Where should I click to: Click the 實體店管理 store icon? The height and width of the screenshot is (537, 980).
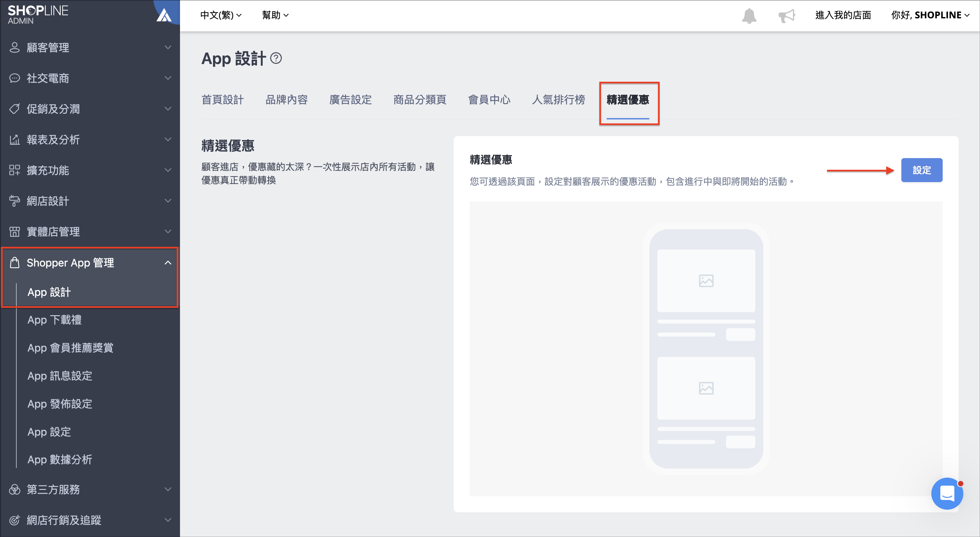(x=14, y=232)
